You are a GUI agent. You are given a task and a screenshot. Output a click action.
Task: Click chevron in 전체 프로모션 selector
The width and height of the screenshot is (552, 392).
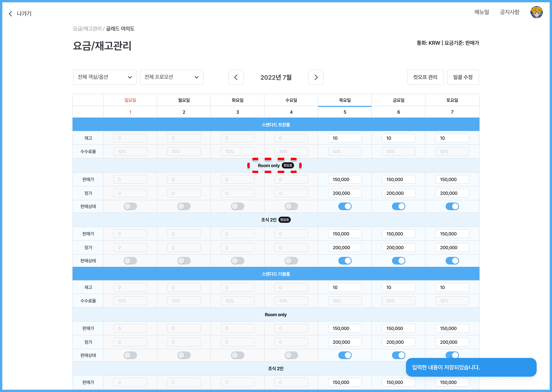point(197,77)
